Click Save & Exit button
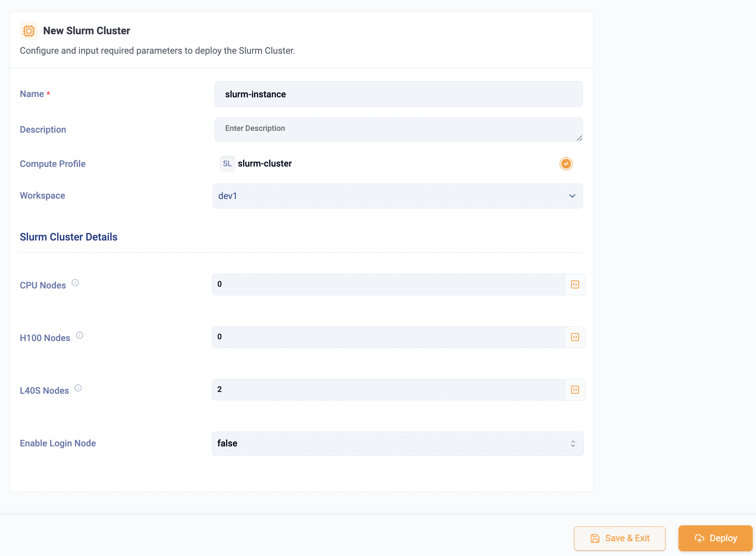This screenshot has height=556, width=756. coord(619,538)
